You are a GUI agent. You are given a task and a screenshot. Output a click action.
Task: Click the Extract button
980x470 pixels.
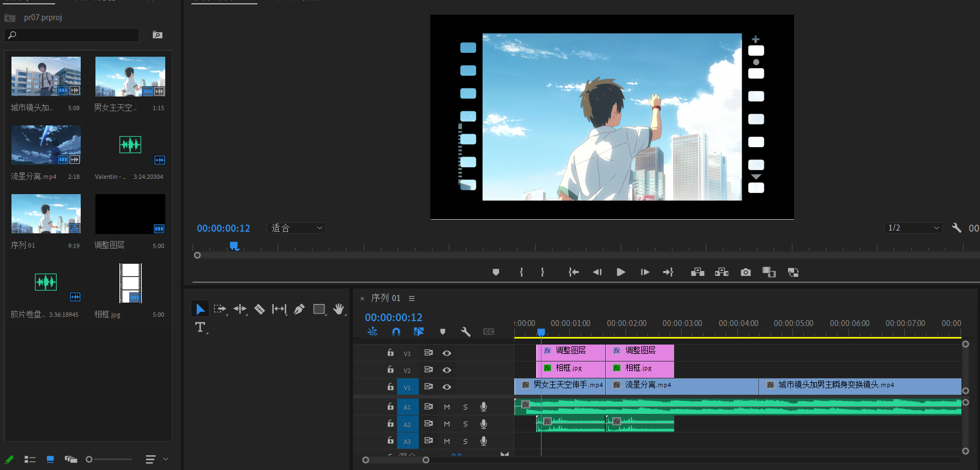[722, 272]
